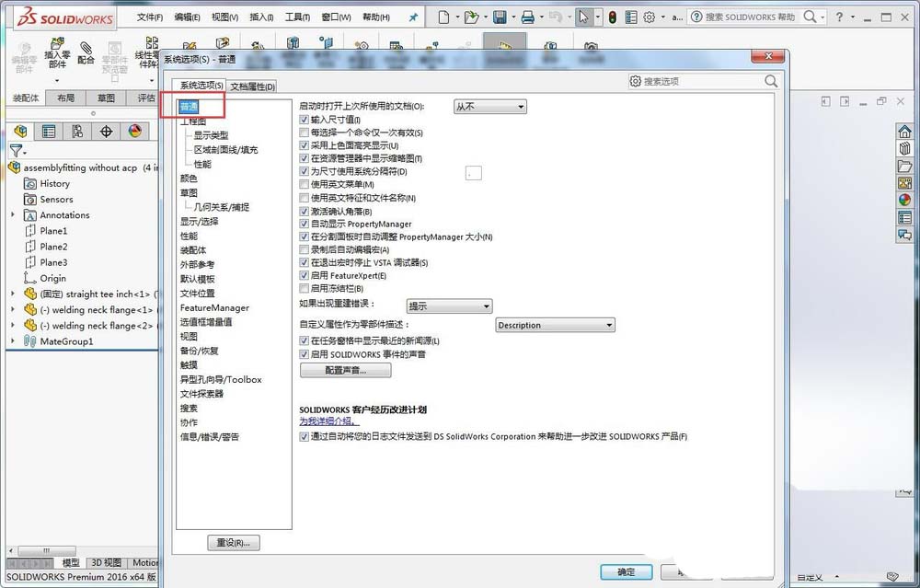Open the 工具(T) menu
Image resolution: width=920 pixels, height=588 pixels.
point(297,17)
